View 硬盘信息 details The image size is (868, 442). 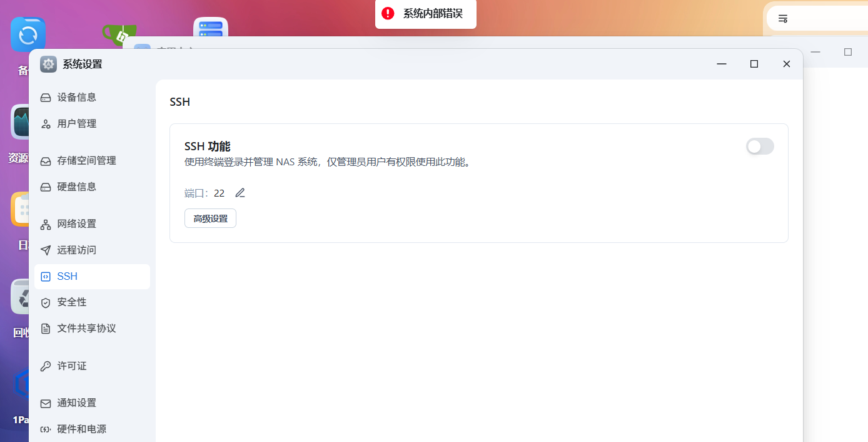(78, 186)
